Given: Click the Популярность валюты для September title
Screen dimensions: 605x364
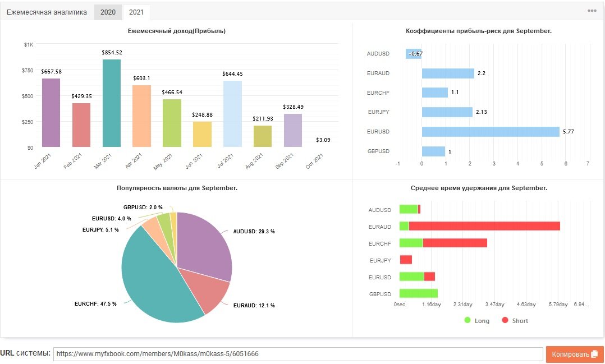Looking at the screenshot, I should 177,188.
